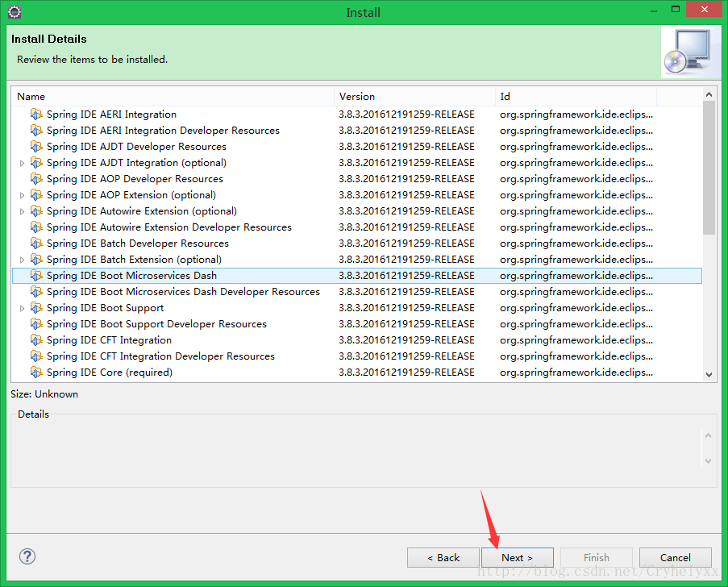The height and width of the screenshot is (587, 728).
Task: Click Id cell of Spring IDE CFT Integration
Action: (576, 340)
